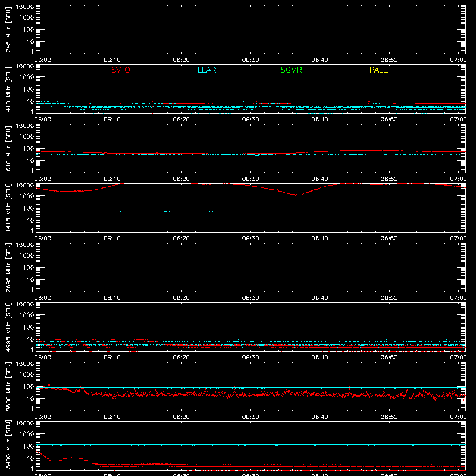
Task: Select the '245 MHz [SFU]' axis title
Action: point(8,29)
